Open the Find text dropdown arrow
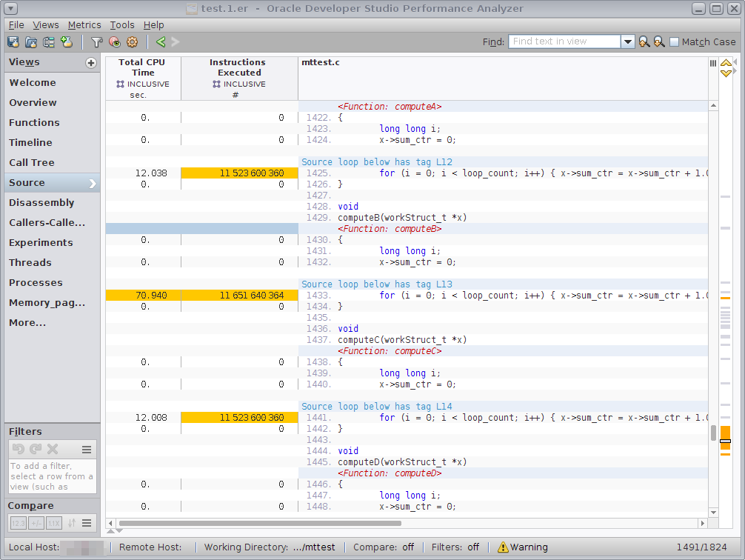 (x=627, y=42)
